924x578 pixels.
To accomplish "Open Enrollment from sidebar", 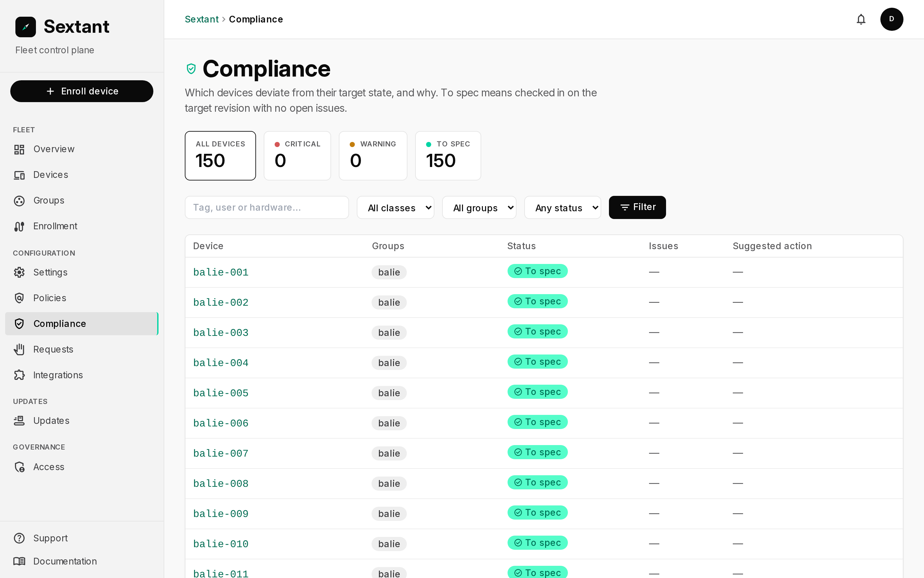I will 82,226.
